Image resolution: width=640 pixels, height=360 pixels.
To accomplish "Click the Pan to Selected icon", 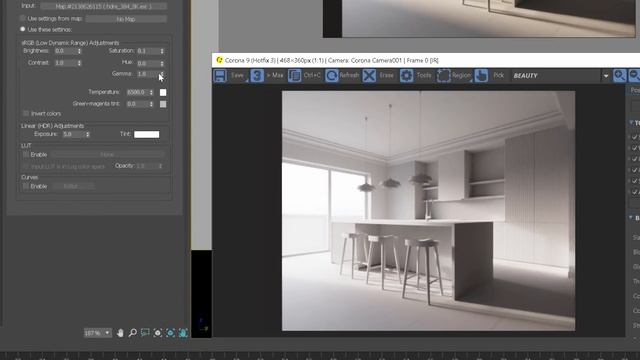I will (183, 333).
